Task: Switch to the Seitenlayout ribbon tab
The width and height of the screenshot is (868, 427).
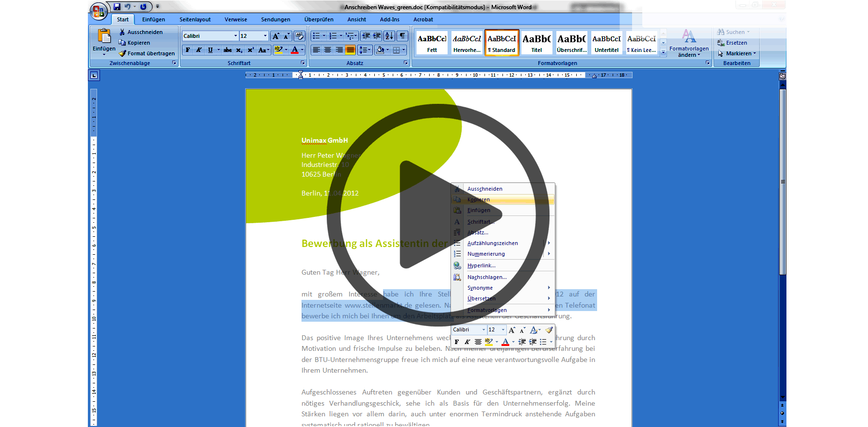Action: tap(195, 19)
